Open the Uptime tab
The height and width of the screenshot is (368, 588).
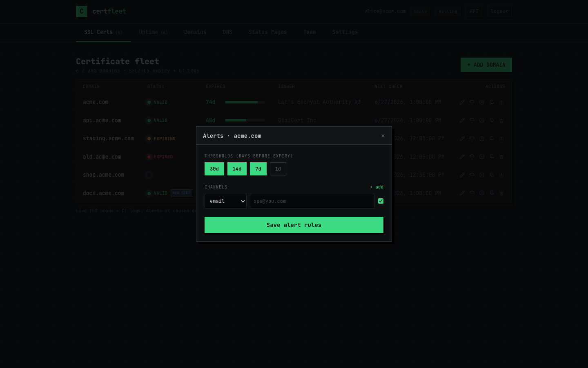(153, 32)
